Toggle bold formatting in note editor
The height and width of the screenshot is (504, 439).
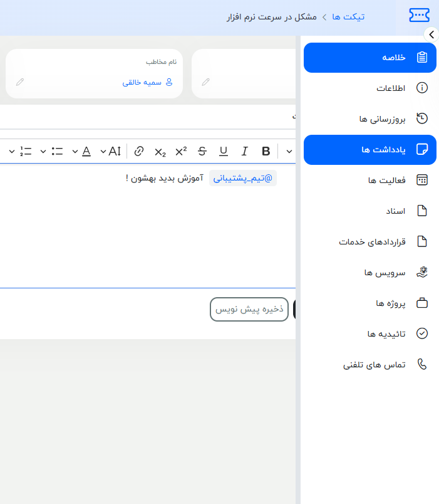point(266,151)
